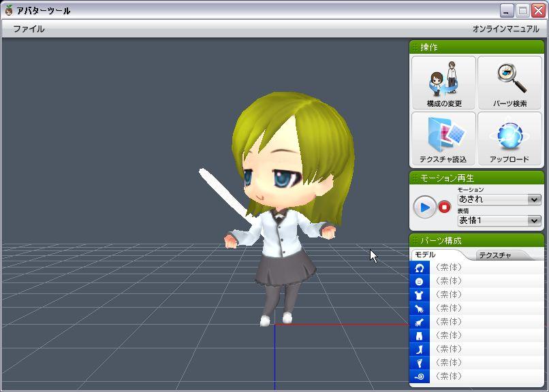Stop motion playback with red button
The width and height of the screenshot is (549, 392).
click(x=445, y=207)
